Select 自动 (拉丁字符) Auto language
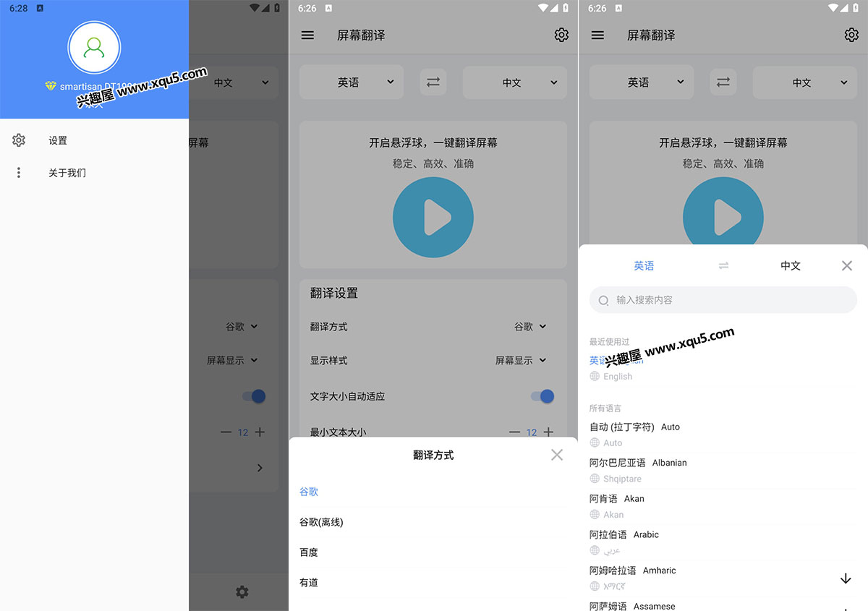Screen dimensions: 868x611 click(634, 427)
